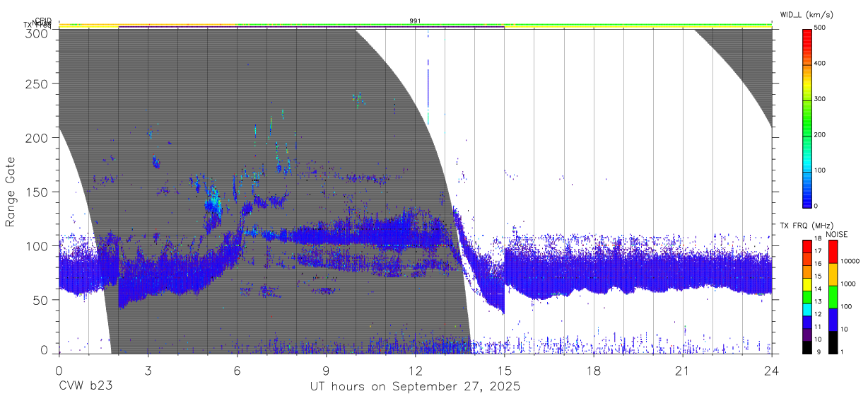Click the "991" CPID value at top

click(x=416, y=21)
